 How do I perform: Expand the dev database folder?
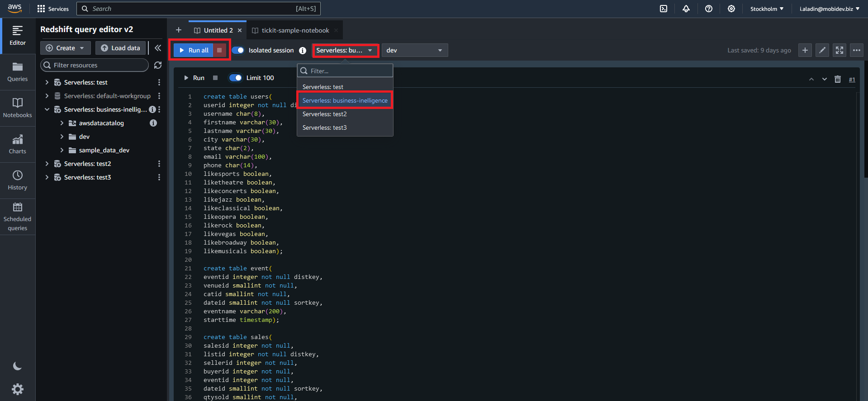(x=62, y=137)
